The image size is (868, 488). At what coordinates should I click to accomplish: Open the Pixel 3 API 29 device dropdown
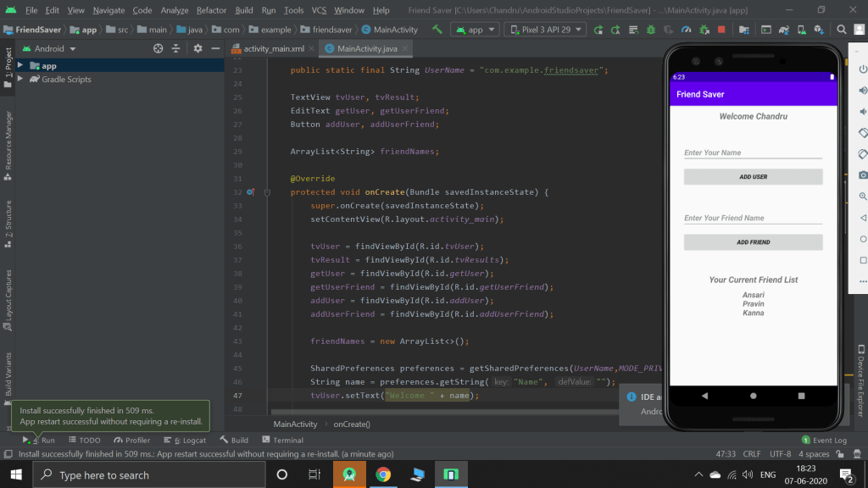tap(545, 30)
